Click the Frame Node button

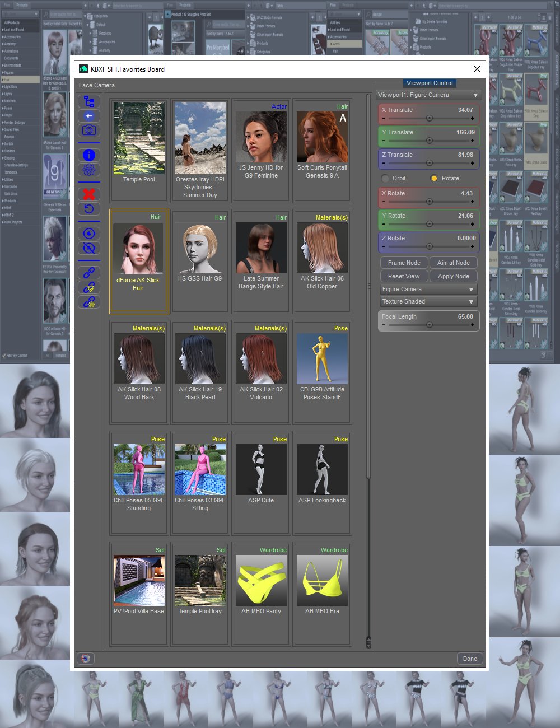pos(404,263)
